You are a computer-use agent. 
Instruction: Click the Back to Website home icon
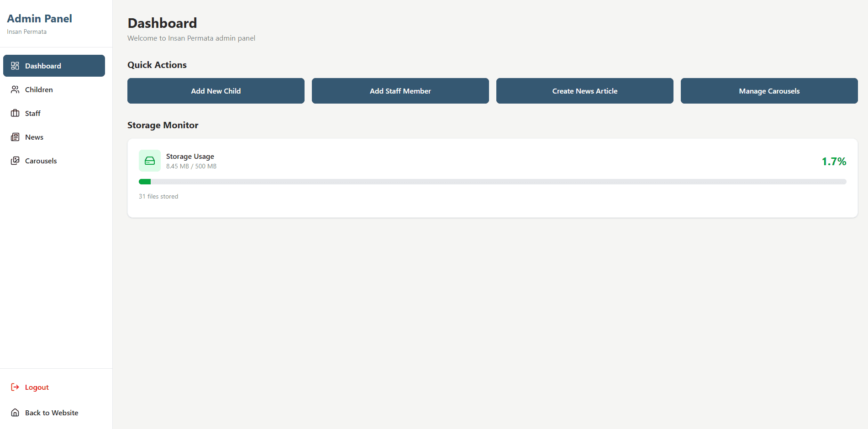coord(15,413)
